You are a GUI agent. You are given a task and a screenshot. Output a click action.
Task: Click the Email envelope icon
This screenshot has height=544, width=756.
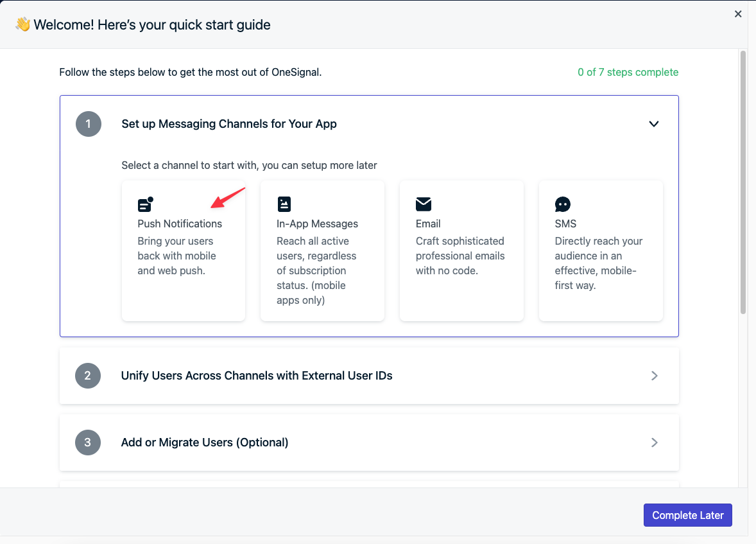424,204
